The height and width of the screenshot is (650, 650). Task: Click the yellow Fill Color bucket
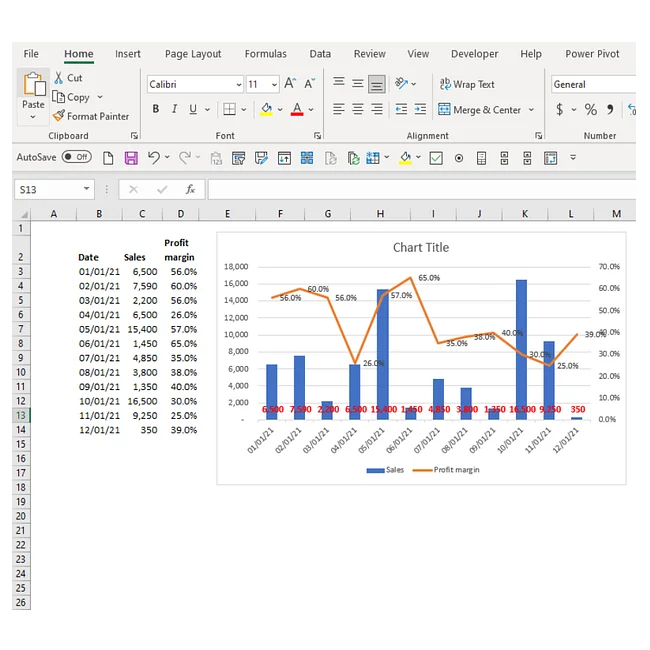point(266,109)
